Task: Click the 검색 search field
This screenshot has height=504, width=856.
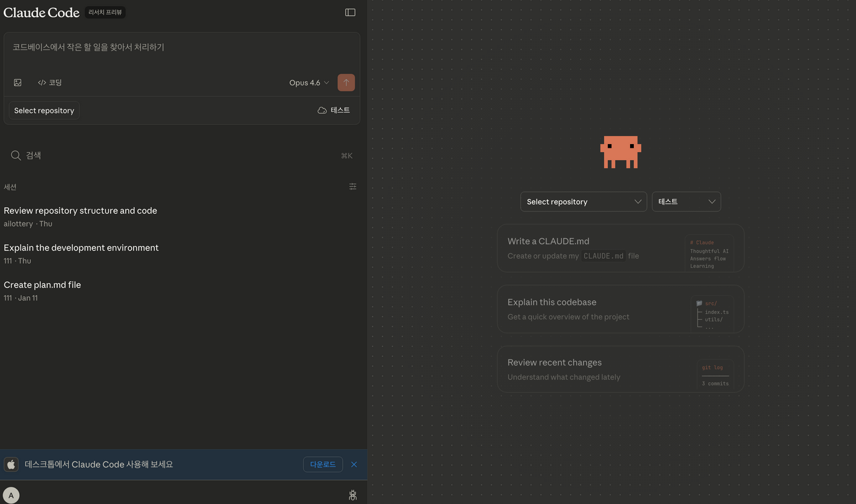Action: [x=179, y=155]
